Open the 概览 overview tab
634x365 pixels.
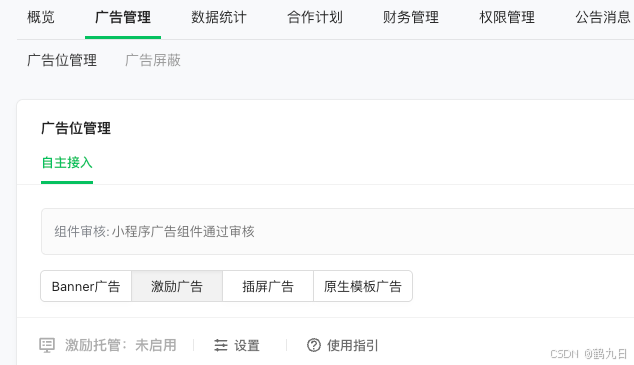coord(40,17)
